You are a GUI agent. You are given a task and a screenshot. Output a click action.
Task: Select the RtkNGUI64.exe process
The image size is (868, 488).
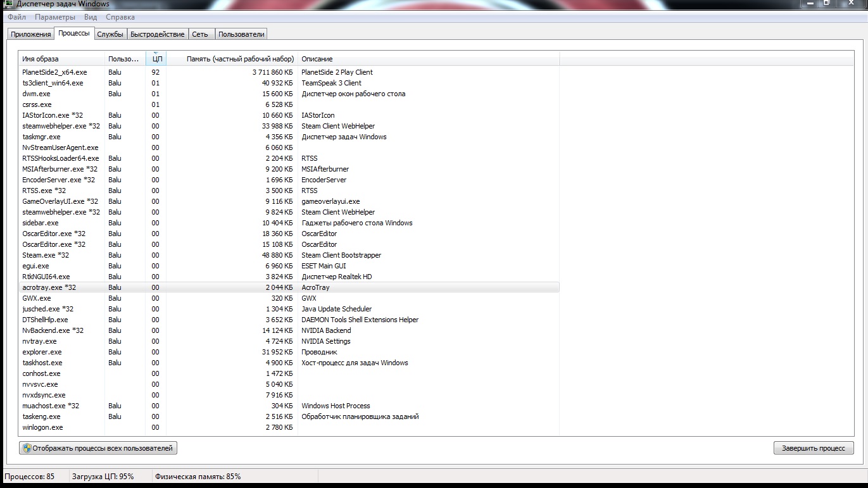click(289, 277)
